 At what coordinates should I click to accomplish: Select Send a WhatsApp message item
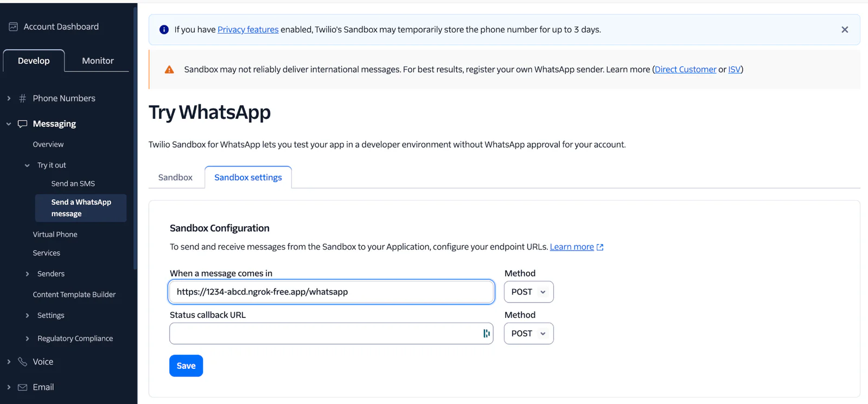point(81,208)
